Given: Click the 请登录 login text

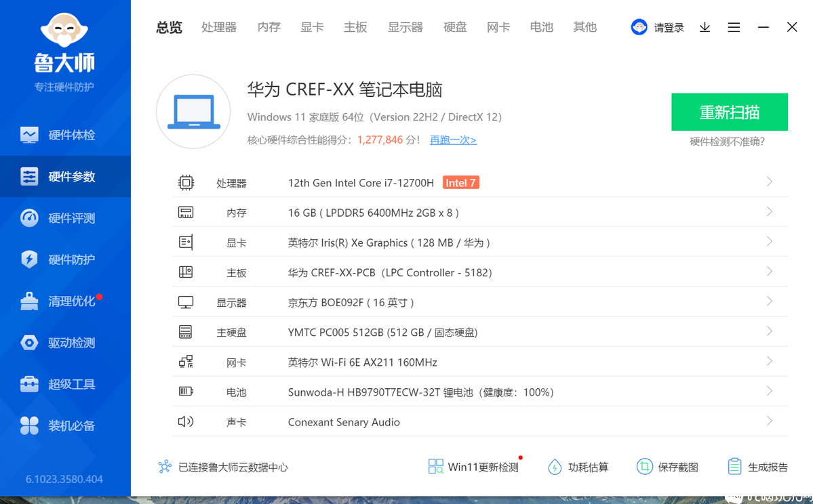Looking at the screenshot, I should click(669, 28).
